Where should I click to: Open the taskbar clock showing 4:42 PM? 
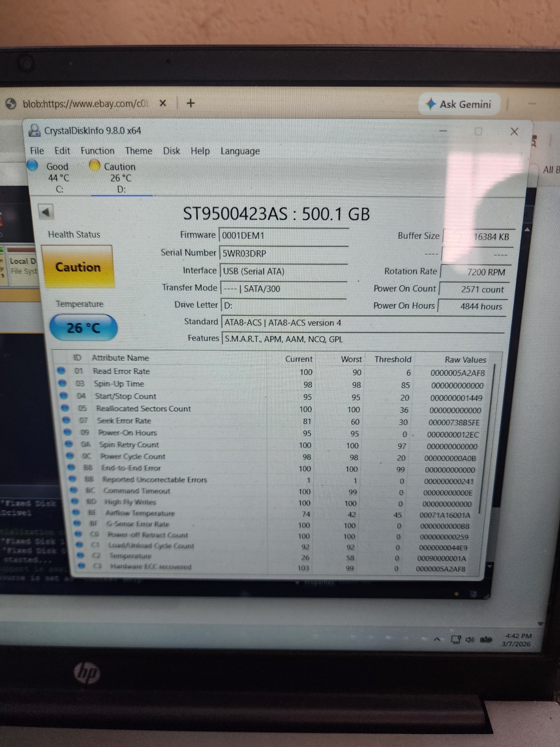(518, 640)
